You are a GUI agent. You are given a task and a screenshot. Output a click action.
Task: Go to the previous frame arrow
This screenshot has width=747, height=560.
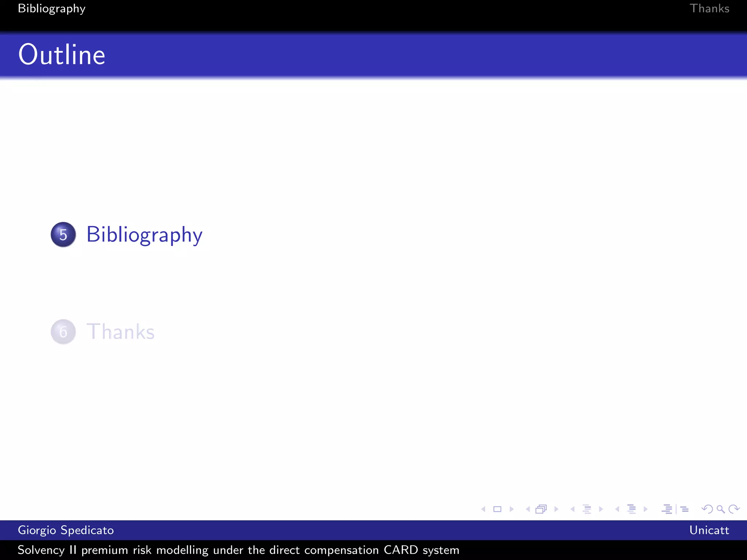(x=528, y=509)
